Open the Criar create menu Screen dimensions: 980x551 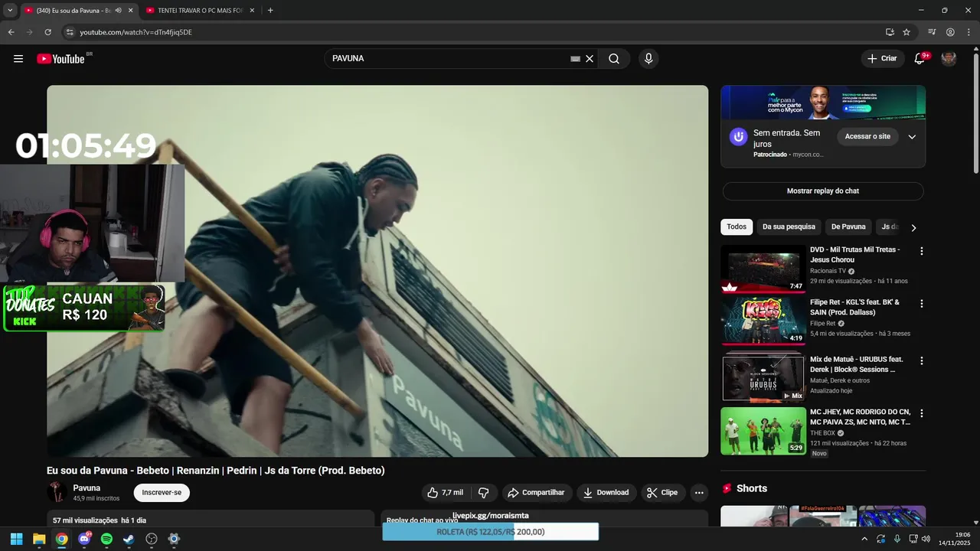click(x=882, y=59)
